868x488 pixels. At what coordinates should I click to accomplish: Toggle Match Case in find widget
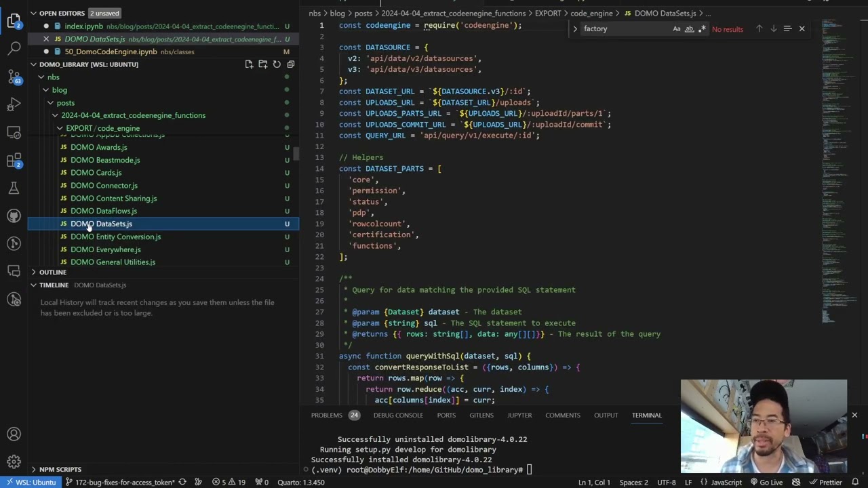tap(676, 28)
